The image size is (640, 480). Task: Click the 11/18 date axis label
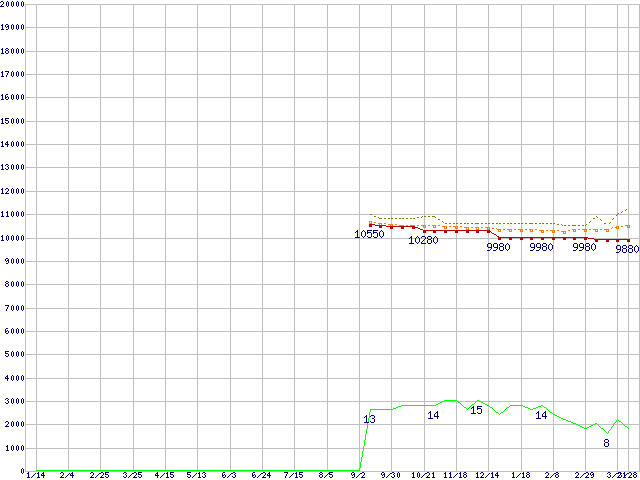tap(455, 475)
